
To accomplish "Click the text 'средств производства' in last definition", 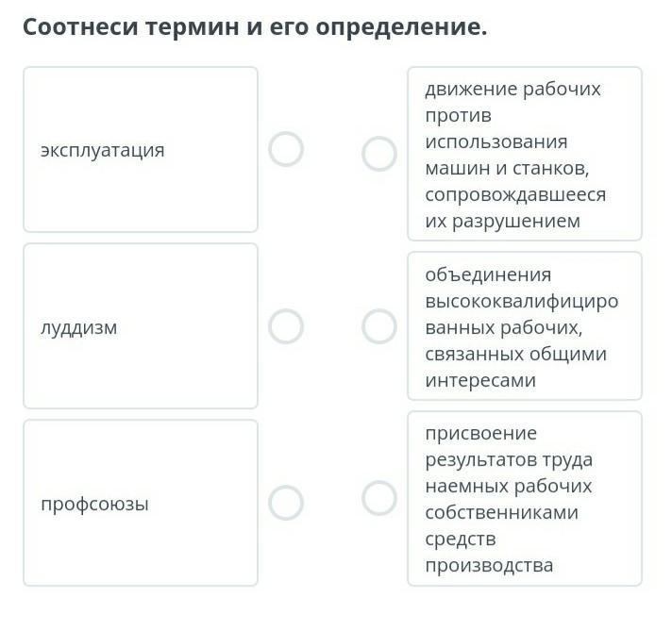I will pos(489,552).
